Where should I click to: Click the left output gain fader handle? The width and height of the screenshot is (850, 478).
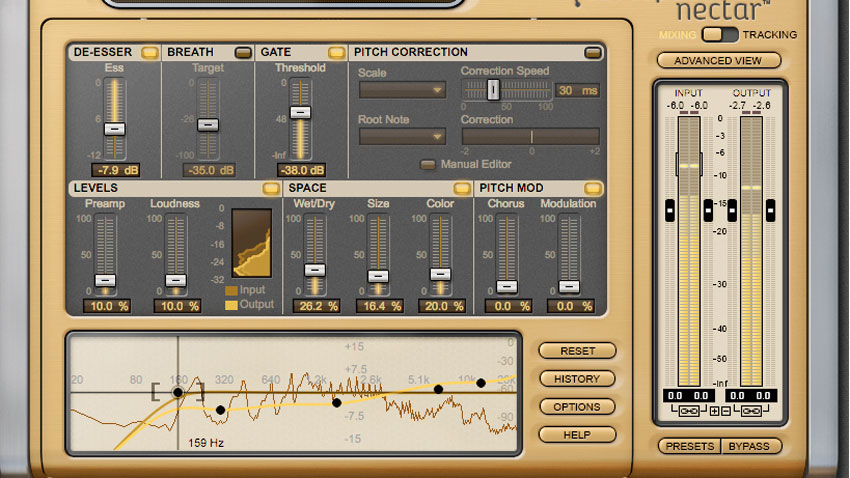(x=732, y=210)
